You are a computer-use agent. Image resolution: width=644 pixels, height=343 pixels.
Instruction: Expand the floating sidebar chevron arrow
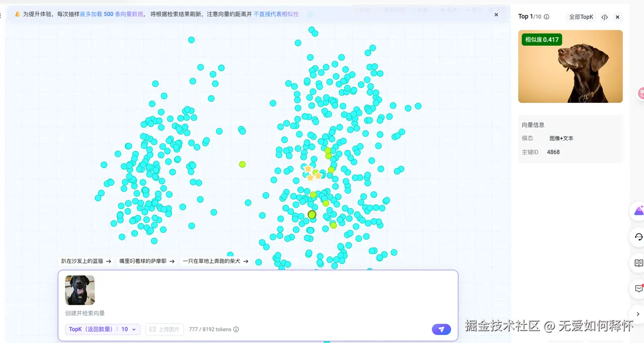click(638, 314)
